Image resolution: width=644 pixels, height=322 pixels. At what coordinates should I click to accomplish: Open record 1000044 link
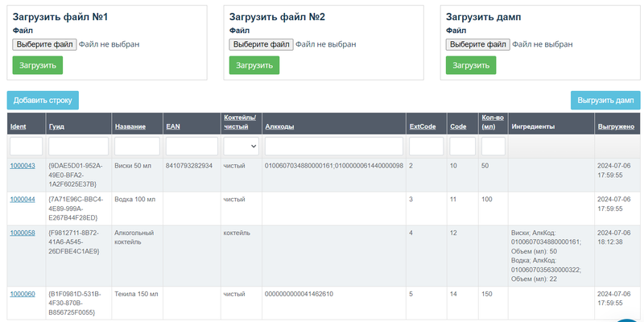23,200
